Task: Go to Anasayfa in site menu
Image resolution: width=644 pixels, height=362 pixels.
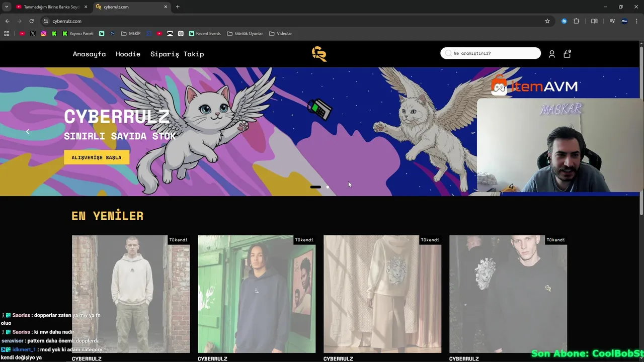Action: [89, 54]
